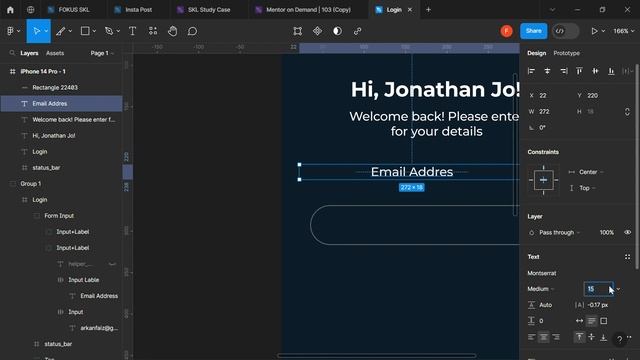Click the create link icon
The image size is (640, 360).
click(357, 31)
